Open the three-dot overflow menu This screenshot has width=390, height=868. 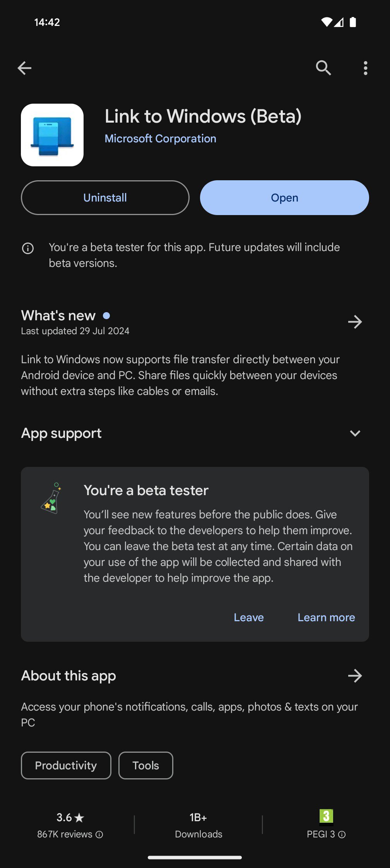[365, 68]
